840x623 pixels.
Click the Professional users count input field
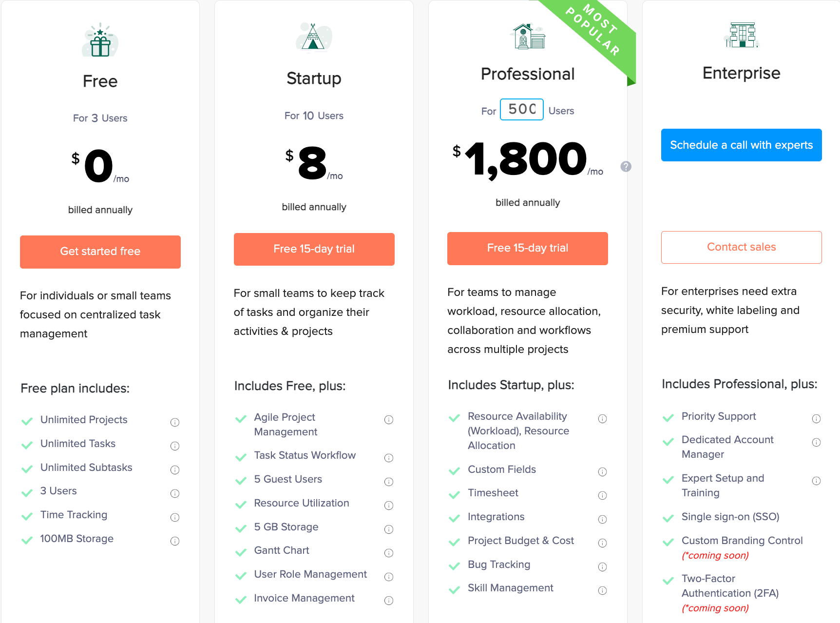pos(522,109)
